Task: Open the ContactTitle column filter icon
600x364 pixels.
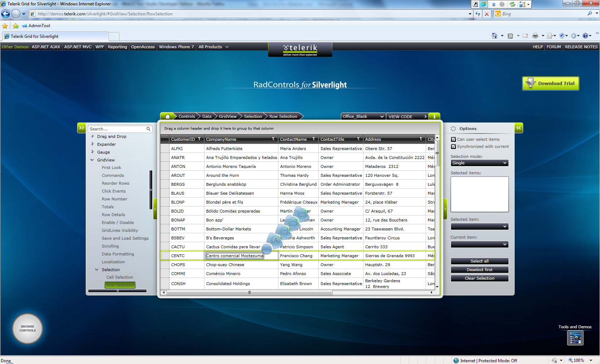Action: click(358, 139)
